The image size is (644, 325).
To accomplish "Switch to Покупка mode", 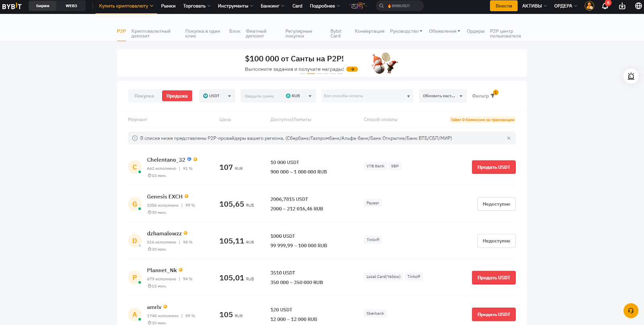I will [144, 96].
